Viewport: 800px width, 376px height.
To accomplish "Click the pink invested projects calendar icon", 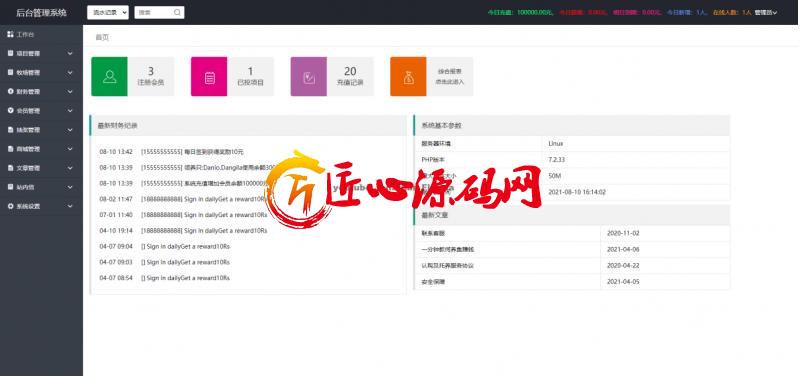I will [209, 78].
